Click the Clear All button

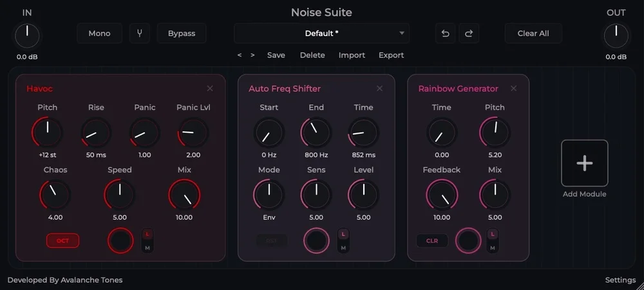[x=533, y=33]
